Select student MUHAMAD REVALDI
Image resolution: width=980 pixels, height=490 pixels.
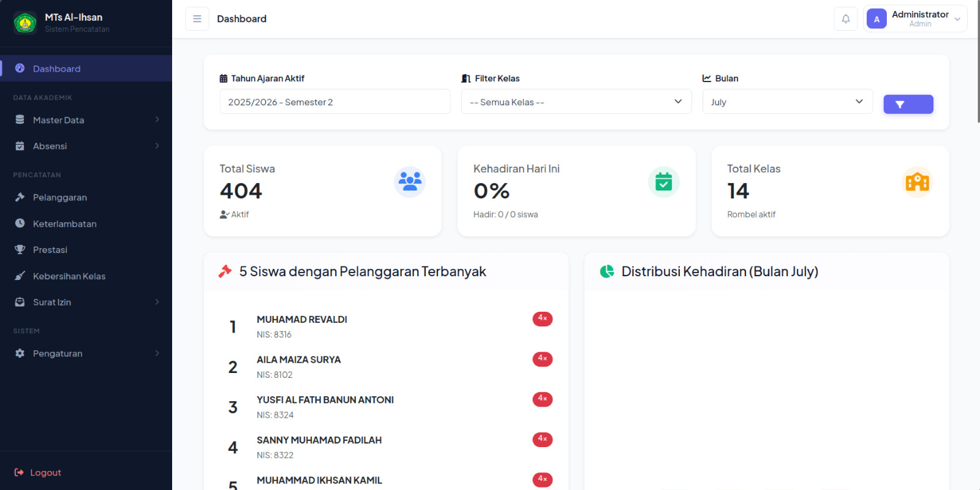coord(302,320)
